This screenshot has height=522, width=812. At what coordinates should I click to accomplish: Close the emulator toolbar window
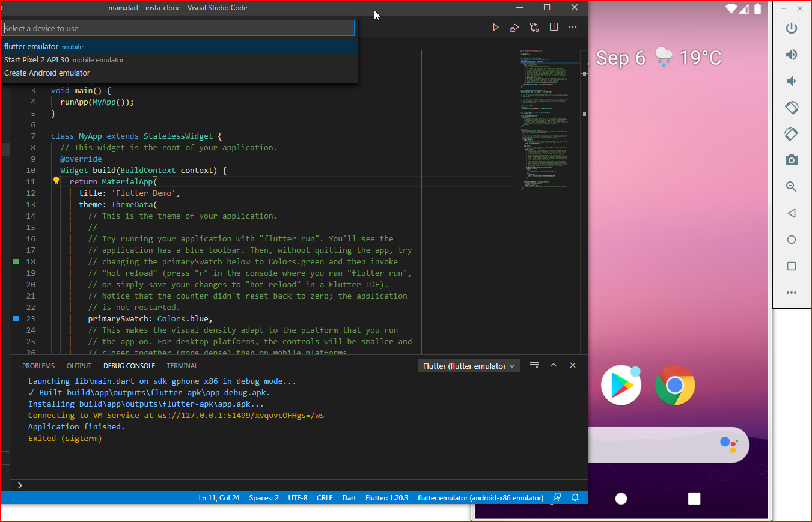point(800,8)
